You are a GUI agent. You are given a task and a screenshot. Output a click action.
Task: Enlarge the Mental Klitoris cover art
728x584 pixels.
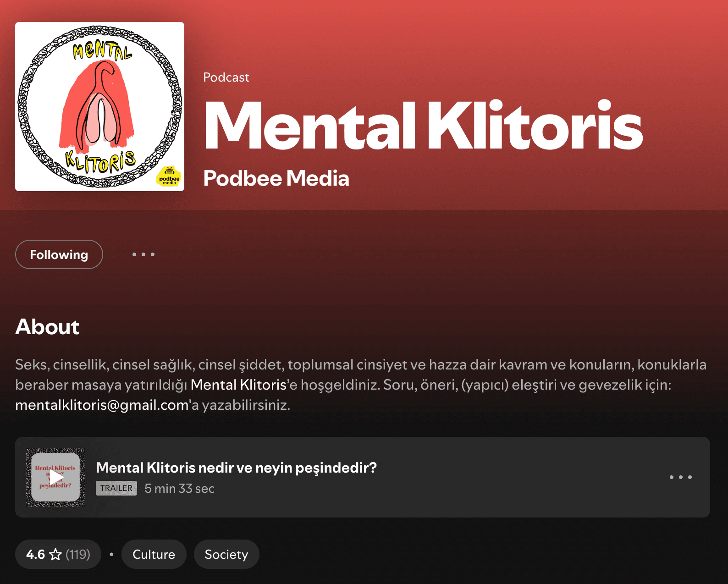[x=99, y=106]
